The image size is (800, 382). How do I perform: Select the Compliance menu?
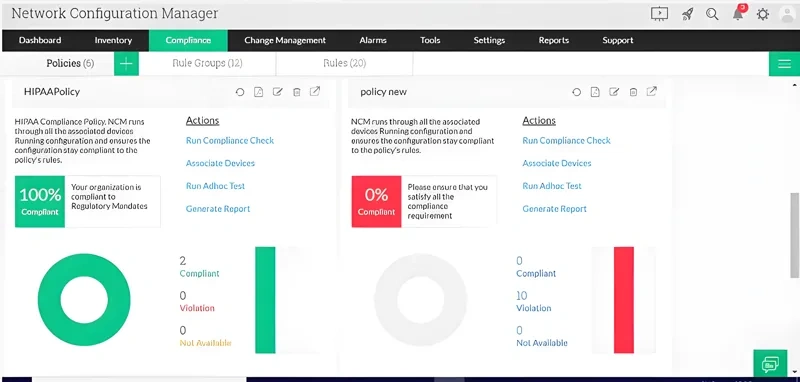click(188, 40)
